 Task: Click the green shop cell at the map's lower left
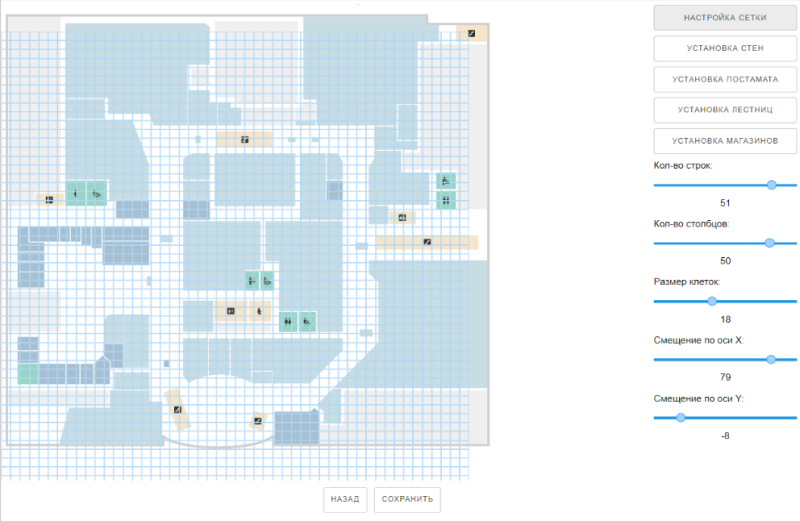click(x=28, y=373)
